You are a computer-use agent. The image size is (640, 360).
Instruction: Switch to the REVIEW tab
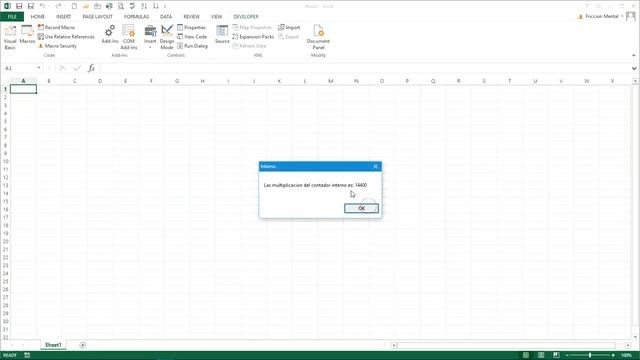(x=191, y=17)
